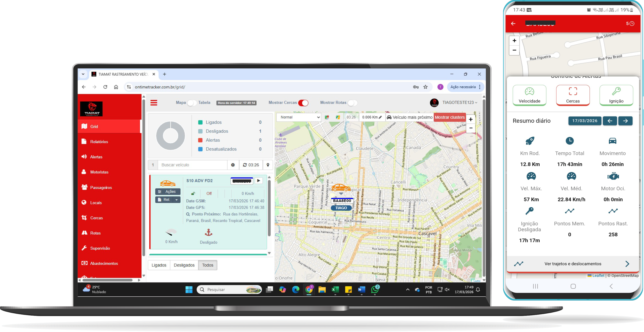
Task: Tap the Ignição key alert card
Action: point(616,95)
